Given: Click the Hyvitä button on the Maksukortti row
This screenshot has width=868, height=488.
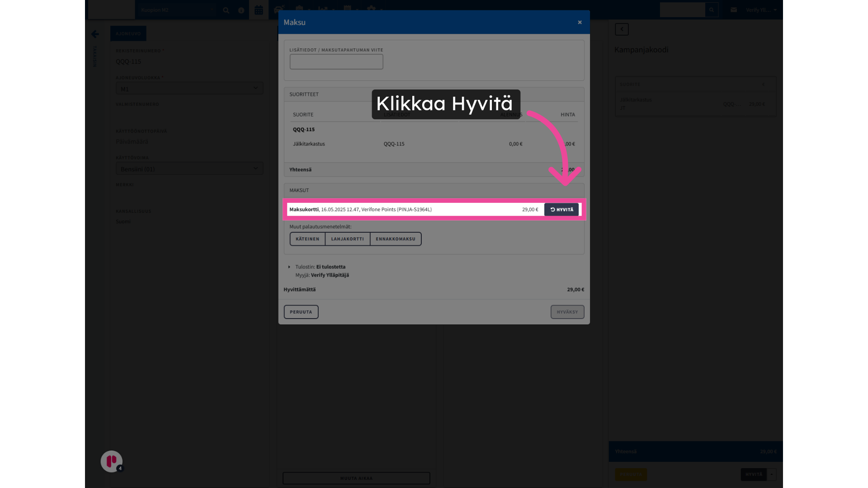Looking at the screenshot, I should click(561, 210).
